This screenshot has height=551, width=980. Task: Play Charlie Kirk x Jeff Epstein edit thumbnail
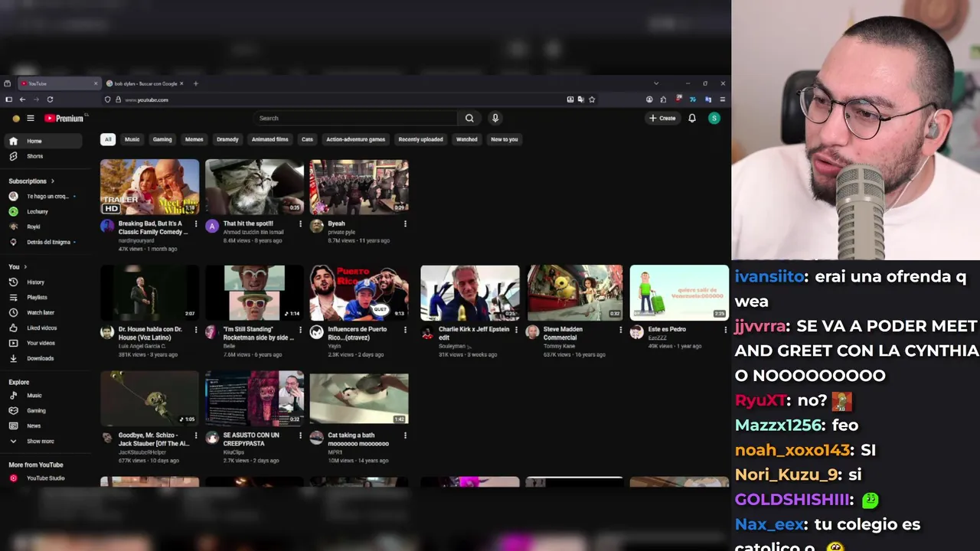click(470, 293)
